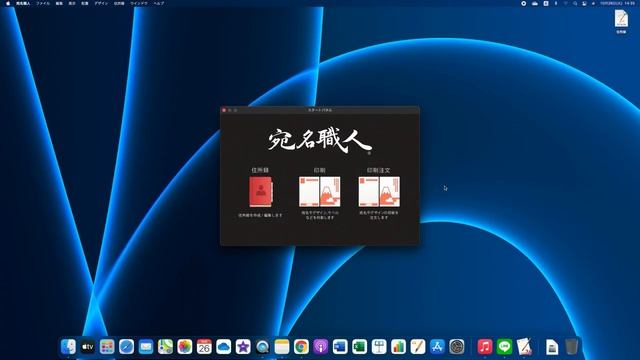Launch iMovie star icon in Dock

coord(243,347)
